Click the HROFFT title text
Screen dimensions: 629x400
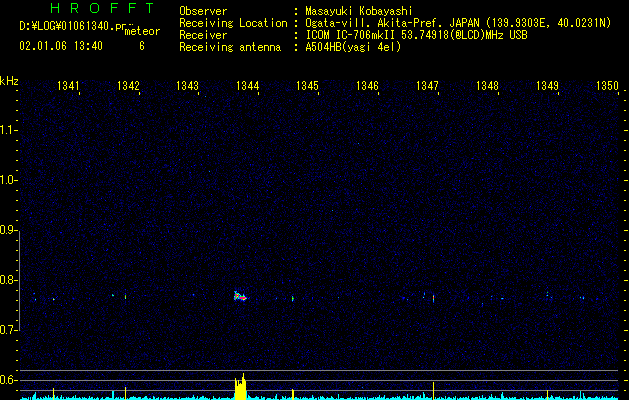pos(102,8)
